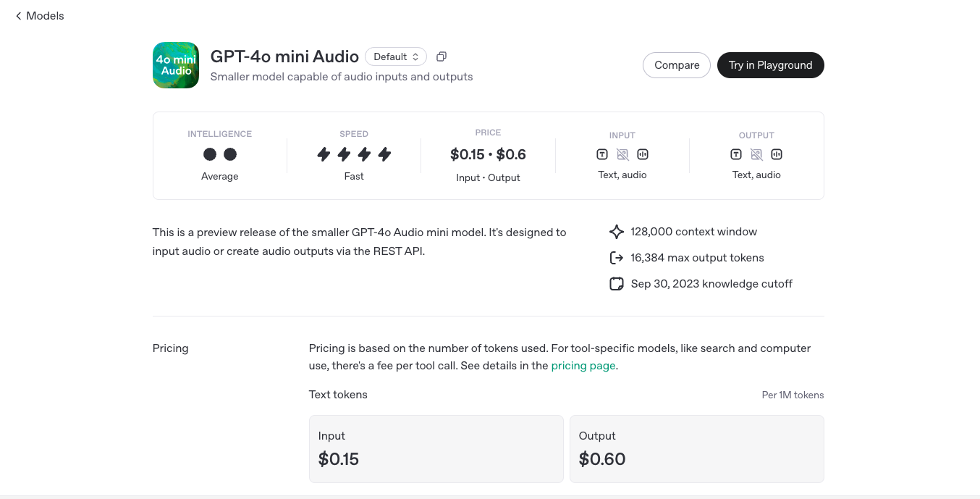Click the Compare button

pyautogui.click(x=677, y=65)
